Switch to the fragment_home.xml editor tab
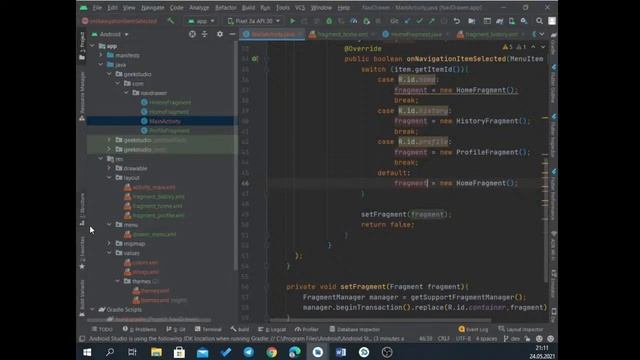640x360 pixels. (x=339, y=34)
